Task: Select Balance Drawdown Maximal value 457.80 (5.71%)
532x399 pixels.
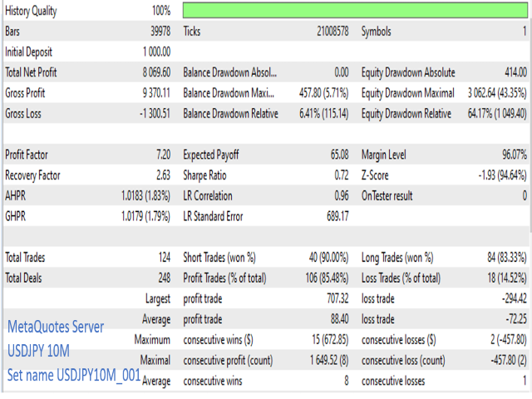Action: pos(323,92)
